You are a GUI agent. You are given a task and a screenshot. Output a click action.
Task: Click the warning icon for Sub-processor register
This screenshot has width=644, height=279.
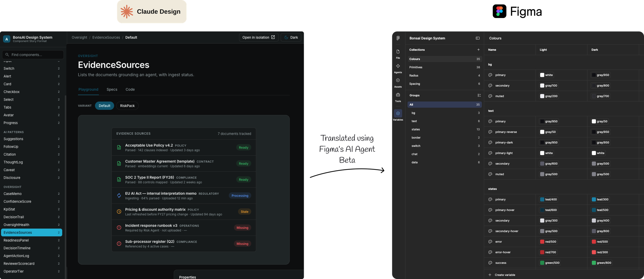coord(119,244)
